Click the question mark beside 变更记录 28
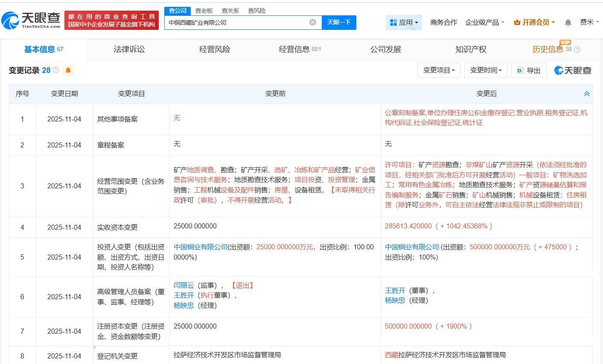Viewport: 603px width, 364px height. tap(56, 70)
